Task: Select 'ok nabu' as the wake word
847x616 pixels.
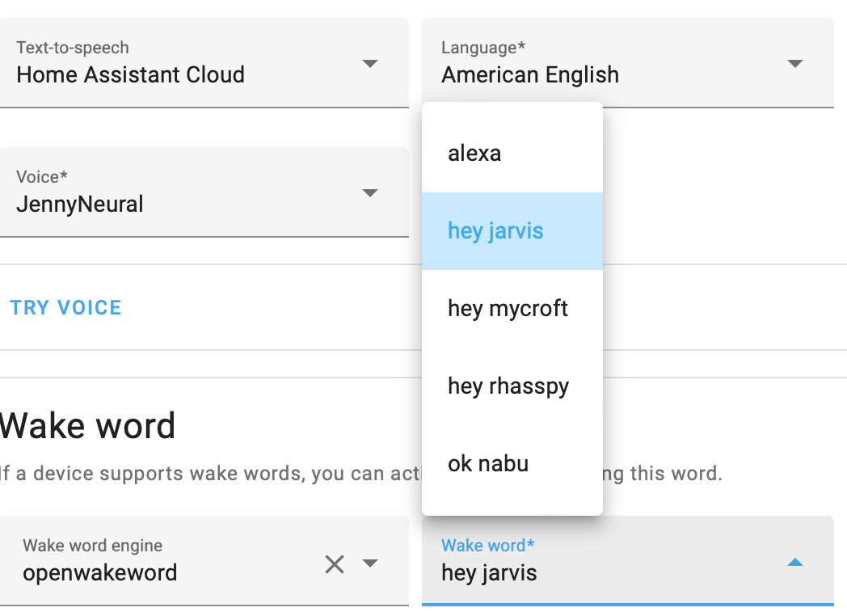Action: (488, 463)
